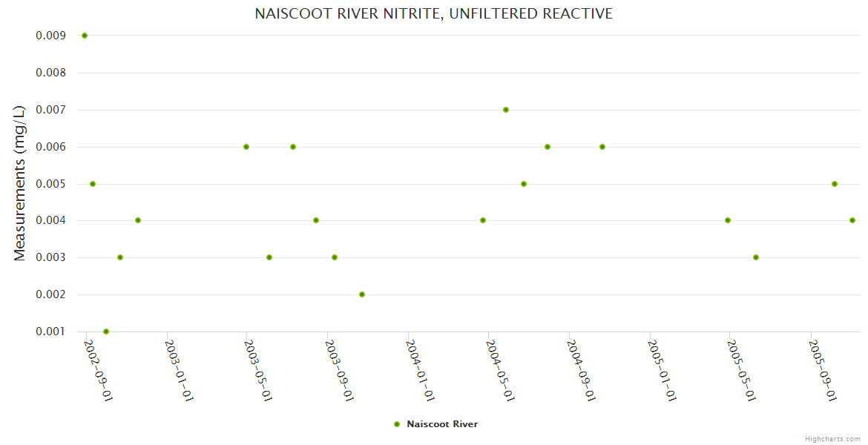Toggle the Naiscoot River legend series

(442, 424)
